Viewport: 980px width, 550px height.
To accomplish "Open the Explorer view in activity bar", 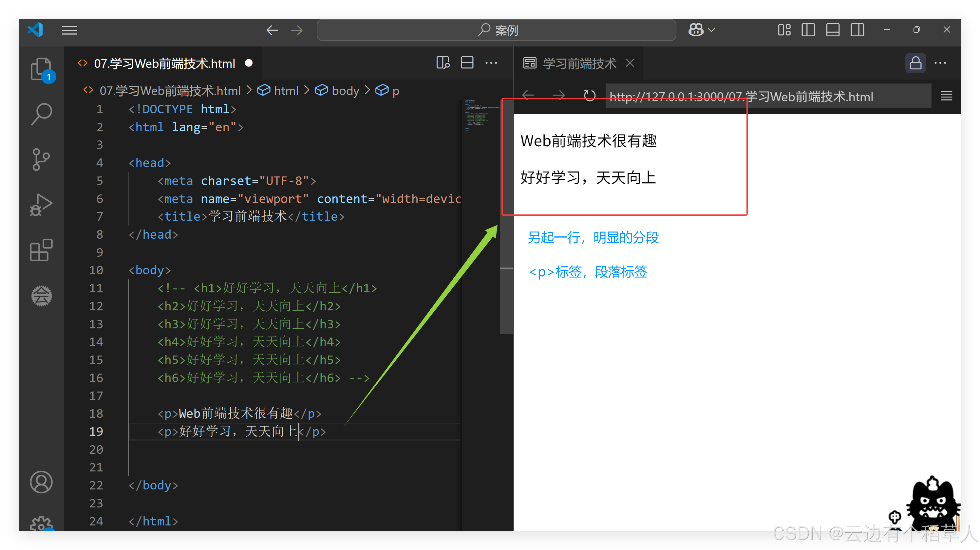I will click(x=41, y=69).
